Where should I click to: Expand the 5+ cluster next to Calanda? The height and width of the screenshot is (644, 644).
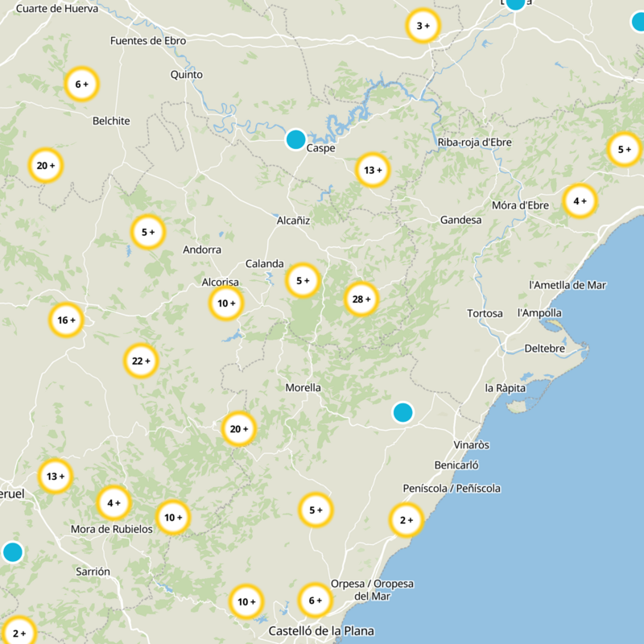coord(303,280)
